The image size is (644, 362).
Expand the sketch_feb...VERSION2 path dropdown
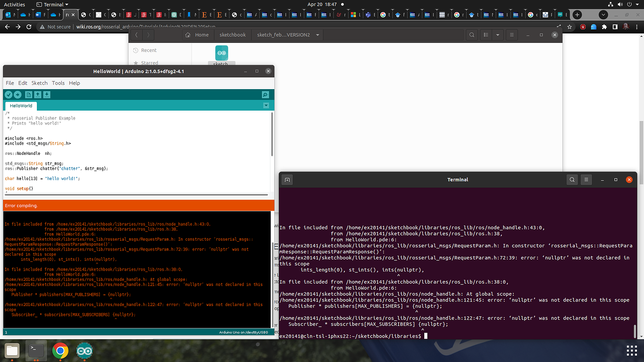tap(318, 35)
